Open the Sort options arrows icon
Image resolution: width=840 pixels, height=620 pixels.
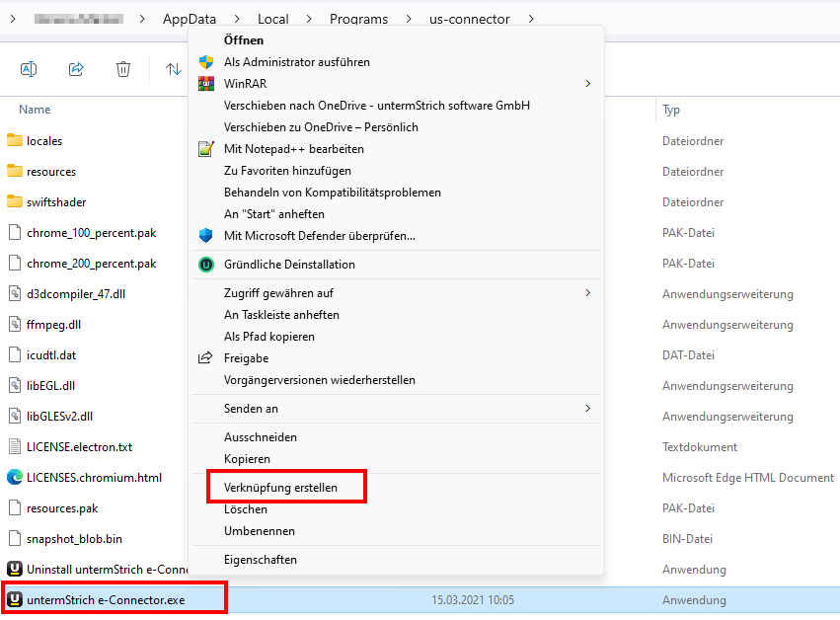tap(173, 69)
